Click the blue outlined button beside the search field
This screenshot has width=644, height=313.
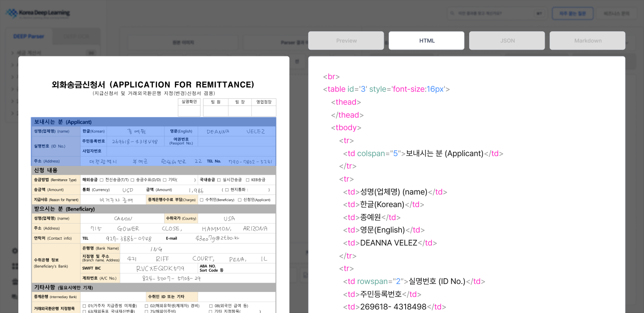(x=572, y=13)
